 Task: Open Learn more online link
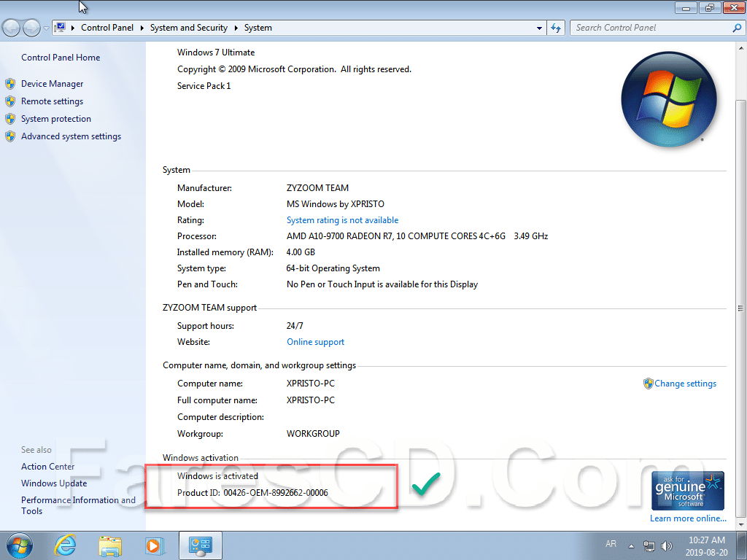pos(688,518)
